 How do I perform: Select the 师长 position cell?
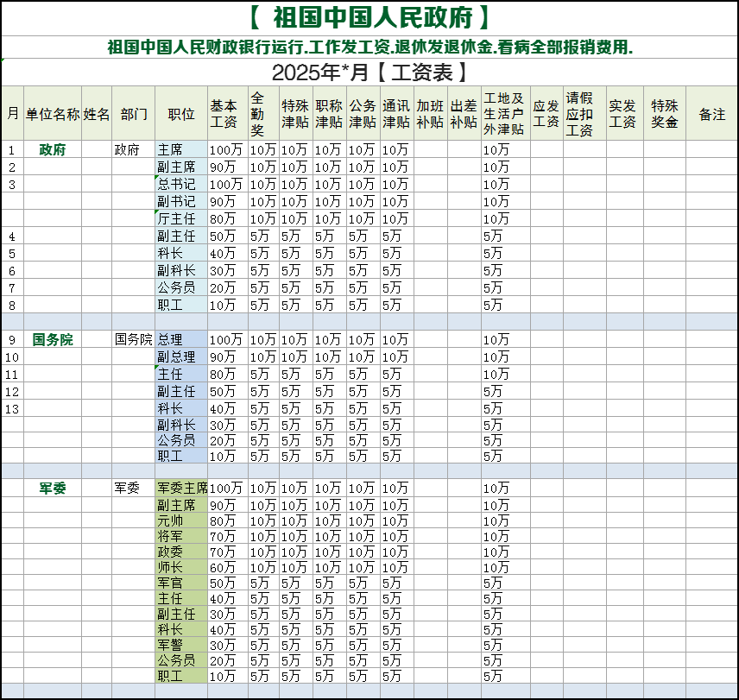click(181, 567)
